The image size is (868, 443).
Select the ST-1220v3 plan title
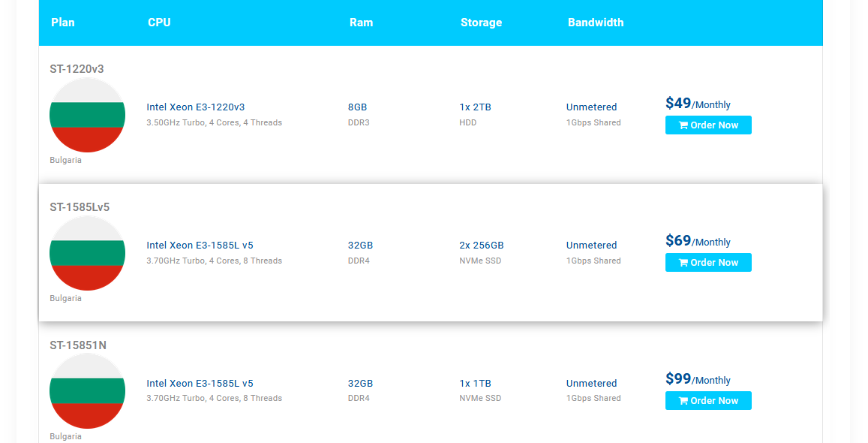(x=77, y=69)
